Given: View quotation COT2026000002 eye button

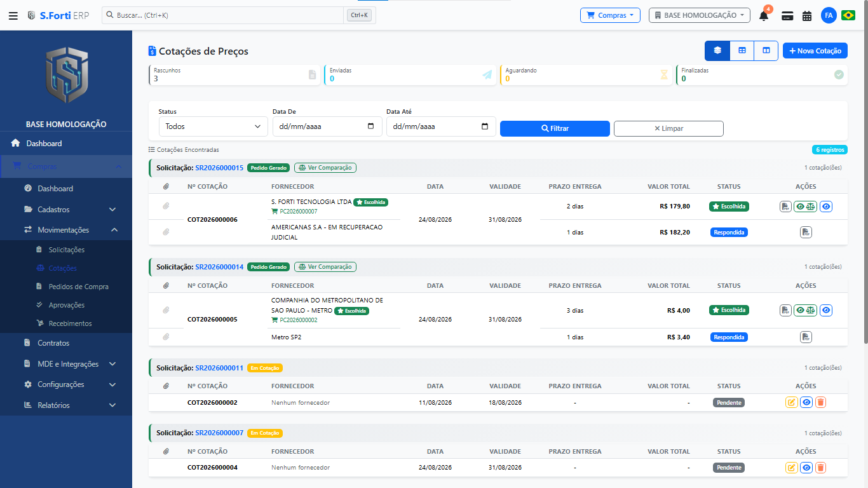Looking at the screenshot, I should point(806,402).
